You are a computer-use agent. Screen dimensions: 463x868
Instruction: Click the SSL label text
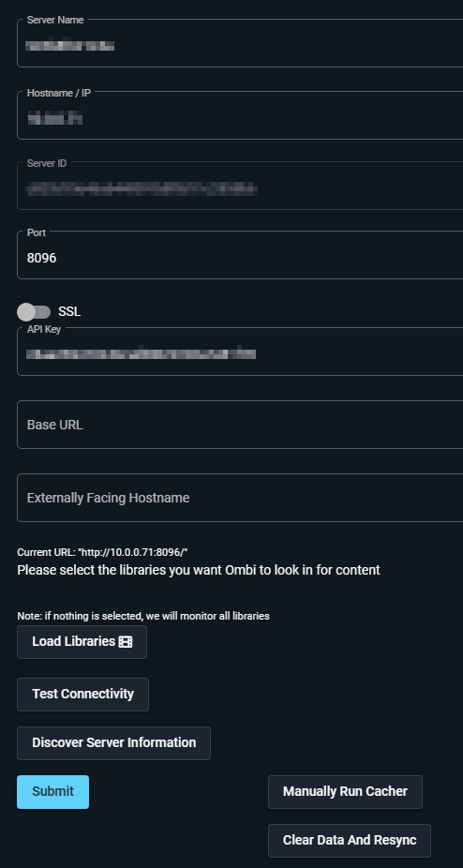(x=69, y=311)
